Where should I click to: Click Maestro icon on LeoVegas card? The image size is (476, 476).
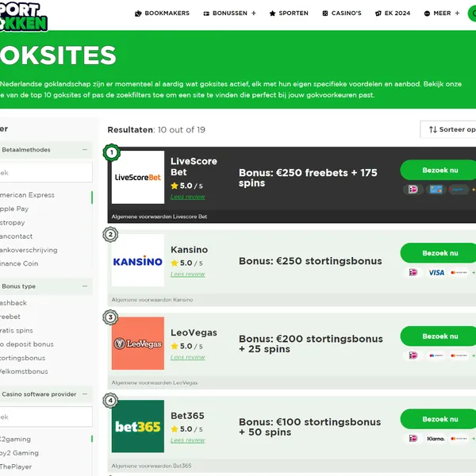[x=436, y=355]
